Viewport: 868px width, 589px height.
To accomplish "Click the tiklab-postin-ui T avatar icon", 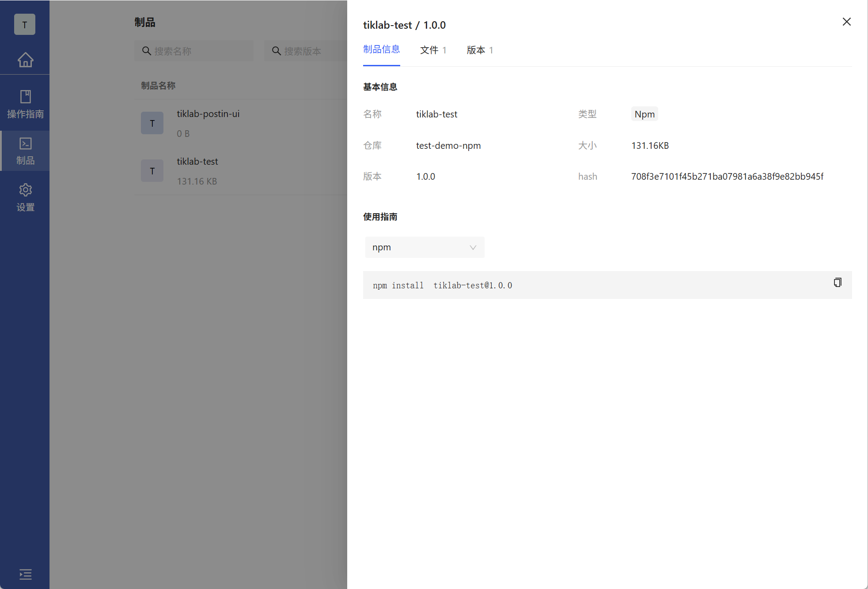I will point(152,123).
